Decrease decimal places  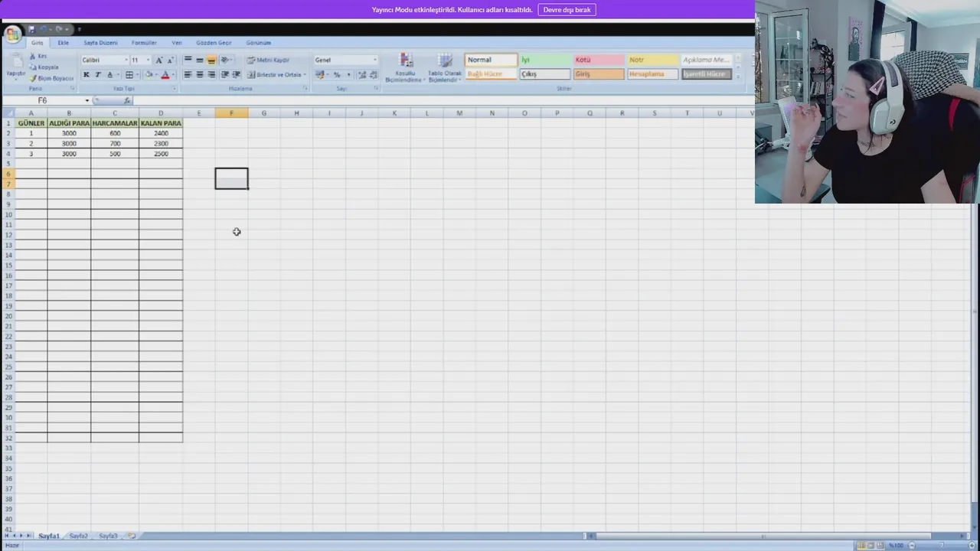[x=373, y=75]
